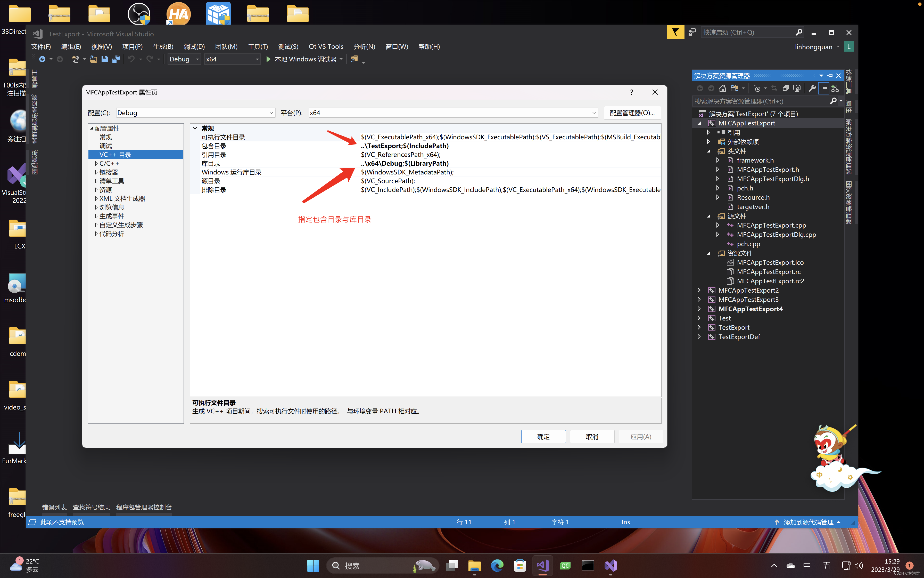Start the local Windows debugger (green play)
This screenshot has width=924, height=578.
coord(268,59)
